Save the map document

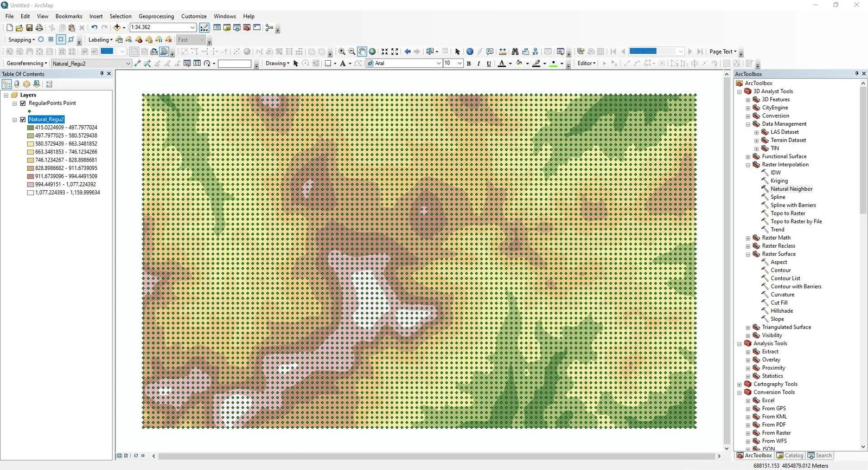29,28
